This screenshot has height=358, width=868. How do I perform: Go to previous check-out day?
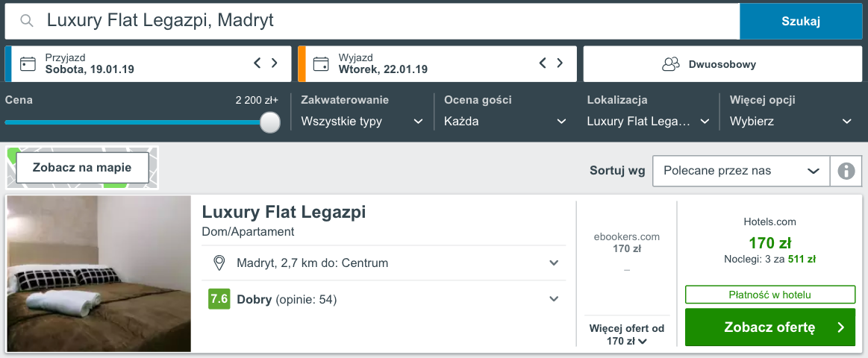(x=543, y=63)
